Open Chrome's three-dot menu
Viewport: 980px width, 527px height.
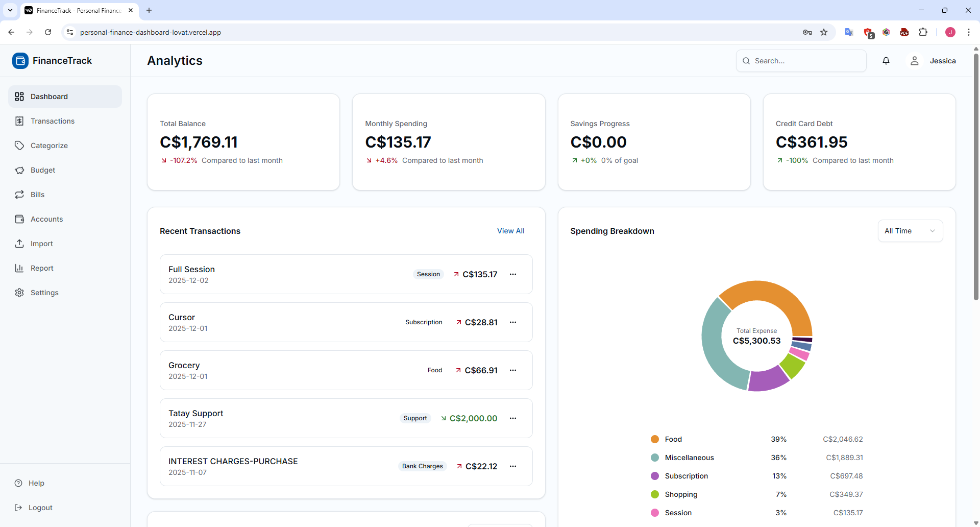(x=968, y=32)
